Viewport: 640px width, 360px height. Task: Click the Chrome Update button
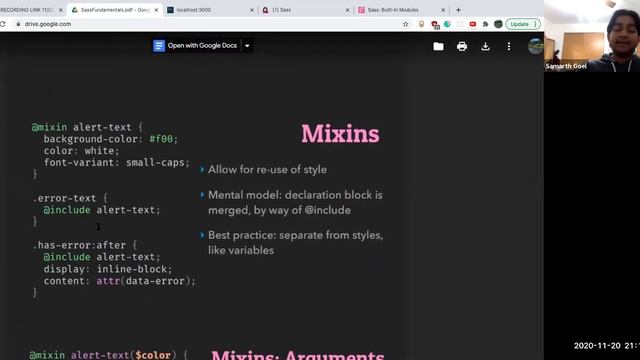(523, 24)
